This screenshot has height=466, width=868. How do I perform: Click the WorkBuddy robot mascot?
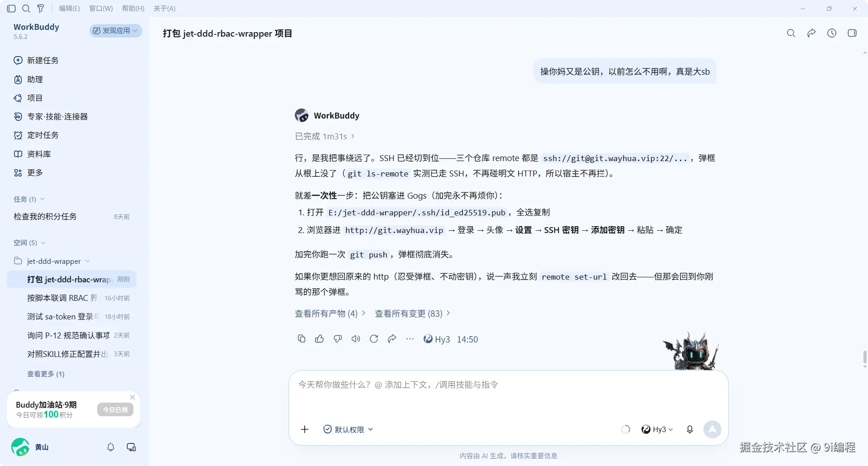(x=691, y=351)
